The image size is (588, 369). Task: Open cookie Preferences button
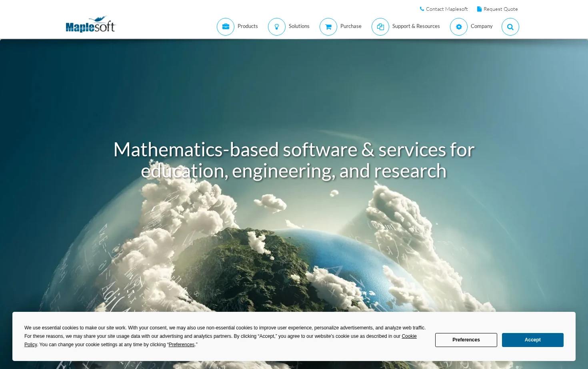(x=466, y=340)
